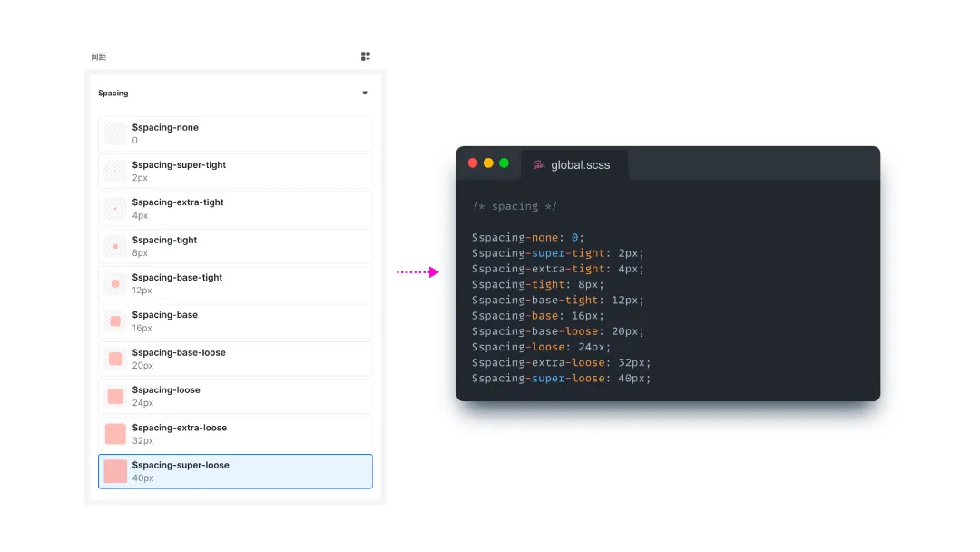Click the $spacing-base swatch thumbnail

(x=115, y=321)
